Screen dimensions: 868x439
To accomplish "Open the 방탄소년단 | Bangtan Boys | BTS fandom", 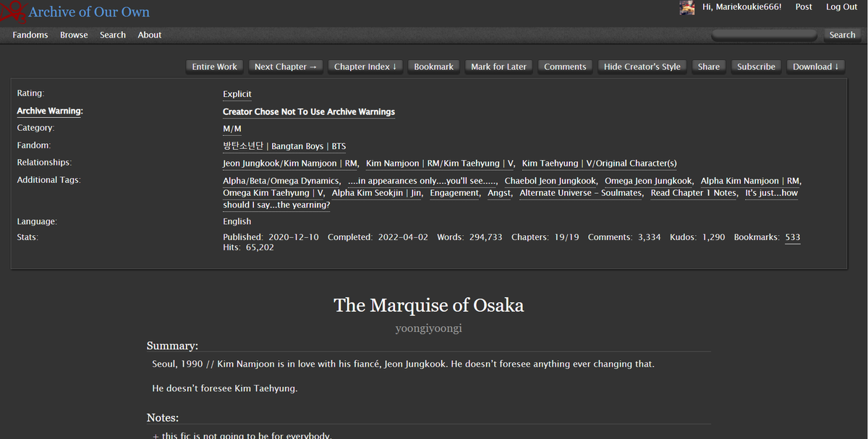I will click(x=284, y=147).
